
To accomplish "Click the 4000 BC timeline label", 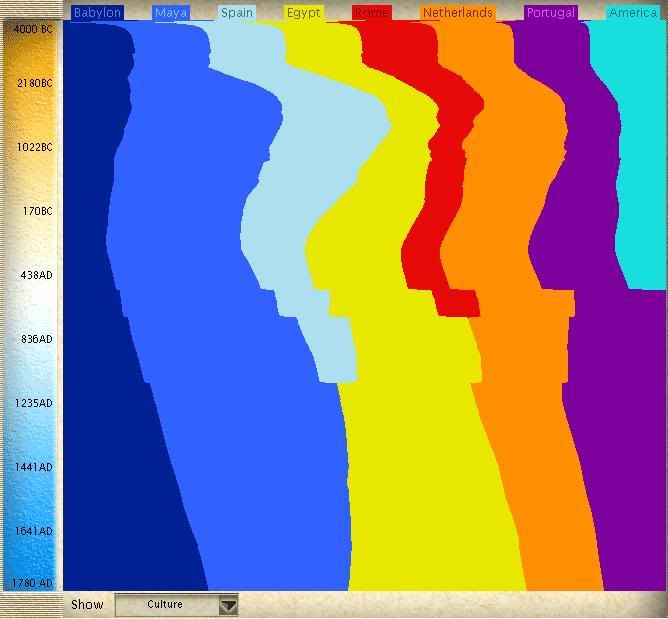I will coord(33,29).
